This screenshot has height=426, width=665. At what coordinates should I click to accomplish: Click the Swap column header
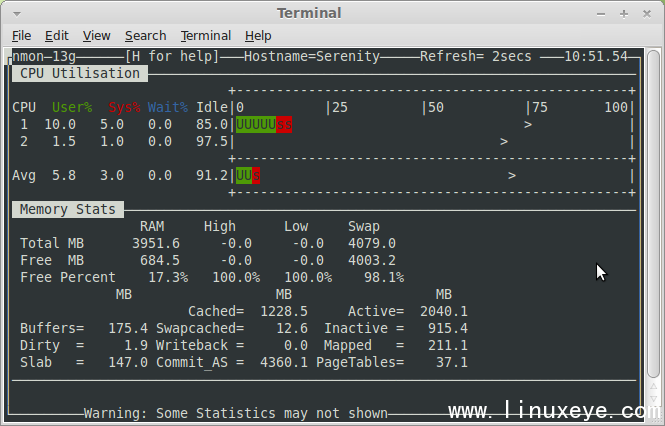[x=364, y=227]
